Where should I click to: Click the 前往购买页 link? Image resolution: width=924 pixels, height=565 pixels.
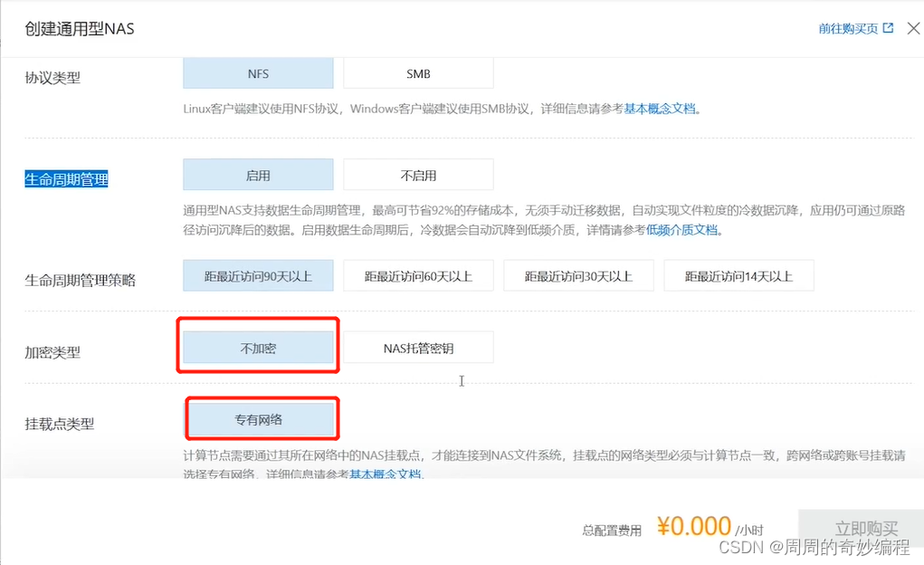(x=848, y=27)
